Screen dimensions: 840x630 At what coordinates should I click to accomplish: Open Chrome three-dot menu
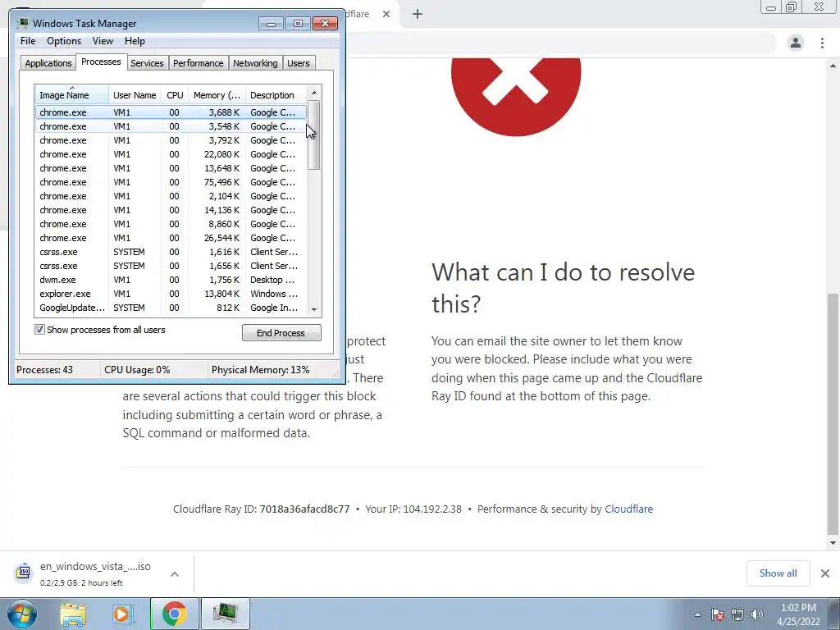tap(822, 43)
